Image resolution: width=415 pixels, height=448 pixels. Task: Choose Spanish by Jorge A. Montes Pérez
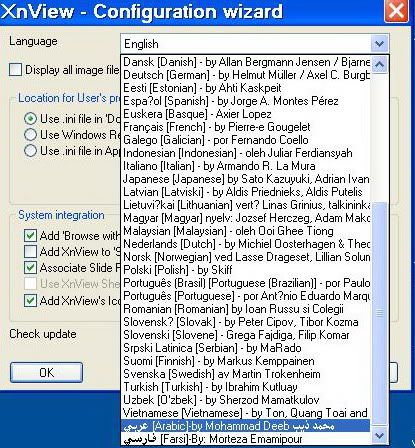pos(246,101)
